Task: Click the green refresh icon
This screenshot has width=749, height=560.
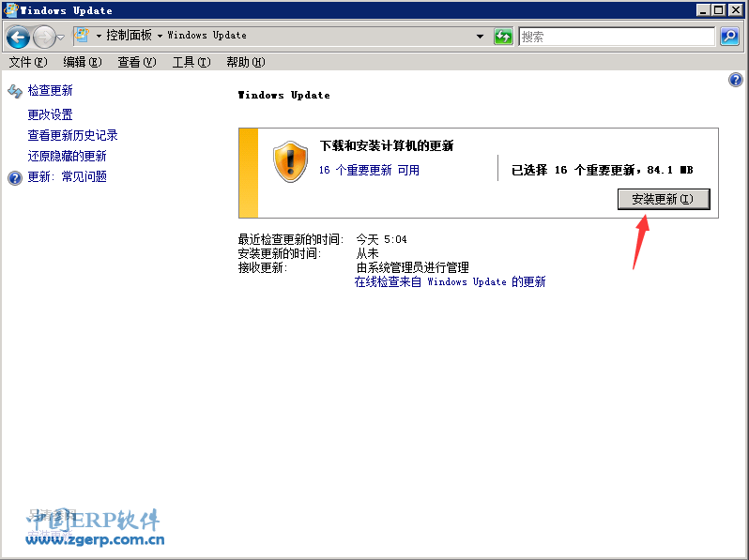Action: pyautogui.click(x=503, y=37)
